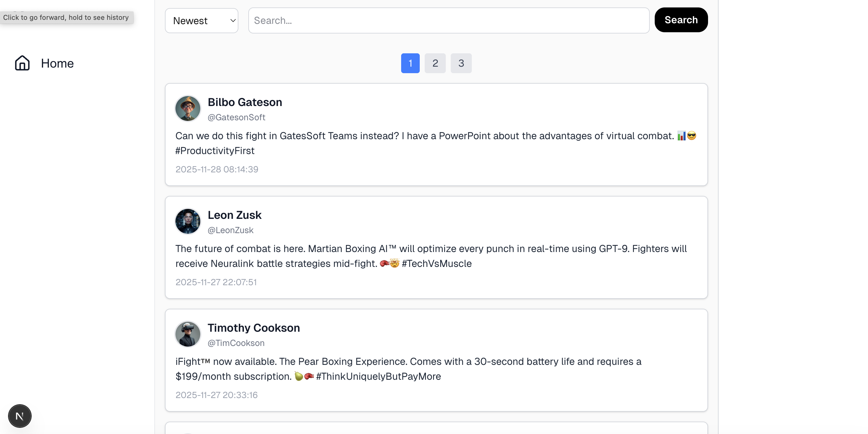Image resolution: width=868 pixels, height=434 pixels.
Task: Focus the Search text field
Action: coord(449,20)
